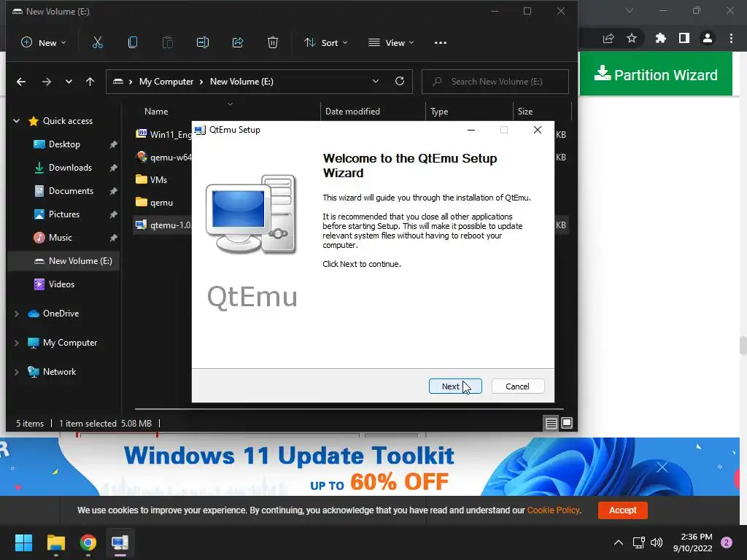Select the qemu-w64 installer file

click(x=163, y=157)
